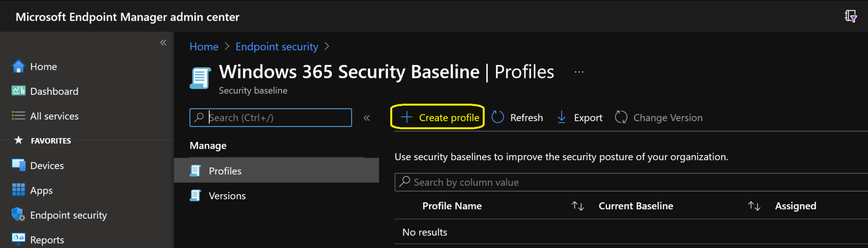
Task: Export the profiles list
Action: pyautogui.click(x=580, y=117)
